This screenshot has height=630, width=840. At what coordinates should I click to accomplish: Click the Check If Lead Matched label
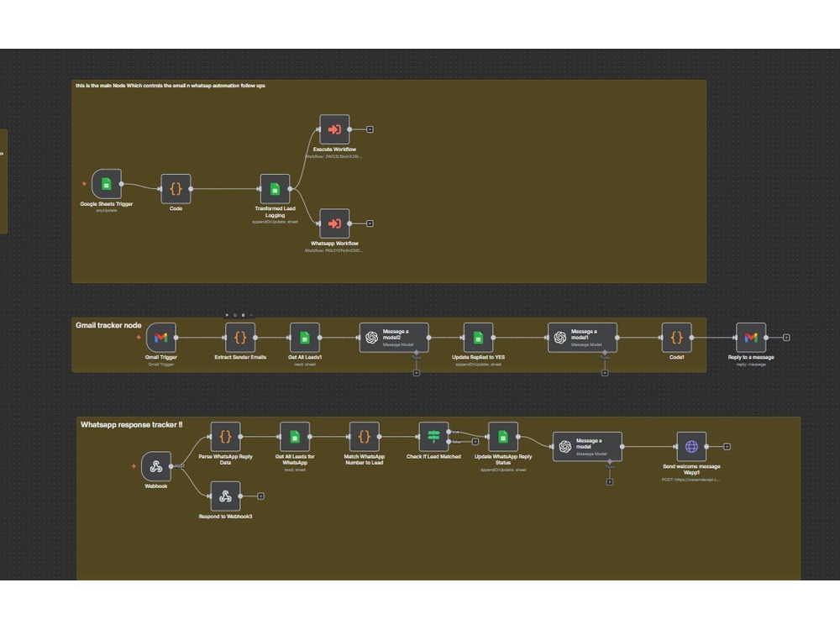click(433, 456)
